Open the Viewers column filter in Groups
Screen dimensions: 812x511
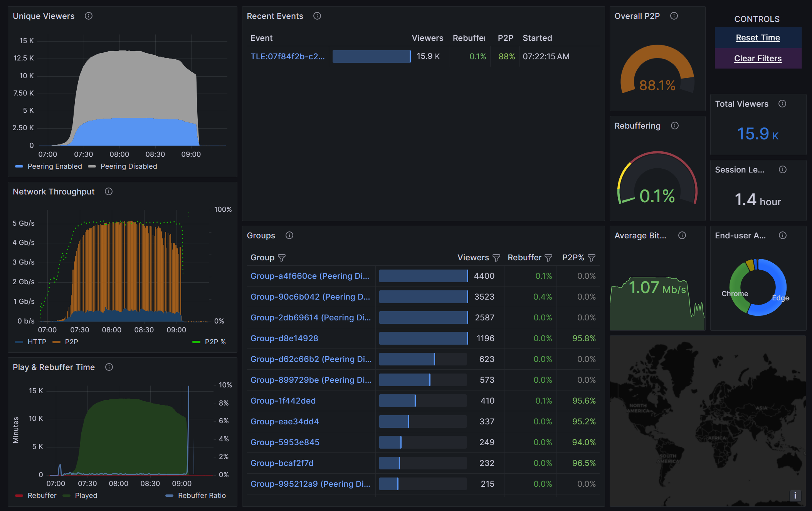pyautogui.click(x=496, y=258)
